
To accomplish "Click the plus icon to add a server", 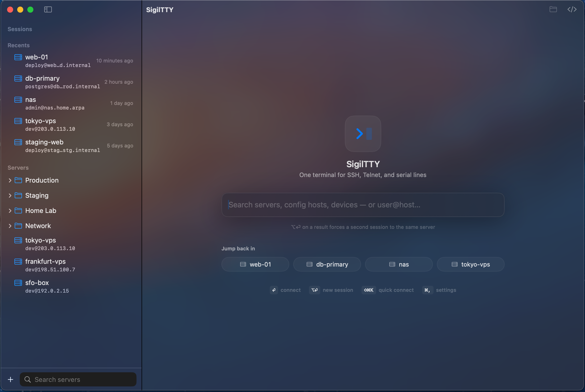I will click(x=10, y=379).
